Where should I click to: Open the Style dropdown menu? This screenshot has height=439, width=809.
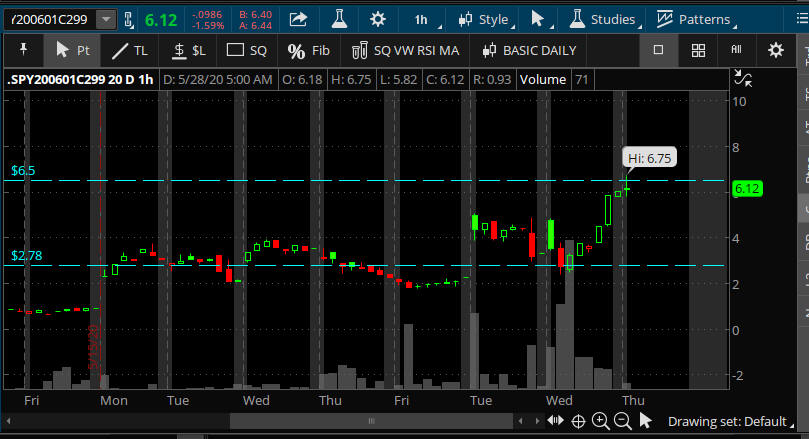pyautogui.click(x=483, y=19)
